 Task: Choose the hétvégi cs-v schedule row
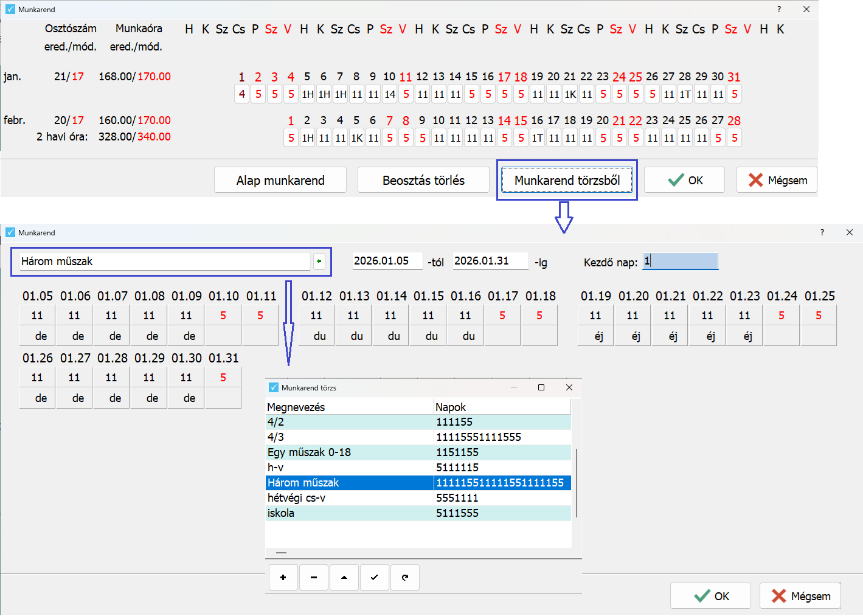pos(350,498)
